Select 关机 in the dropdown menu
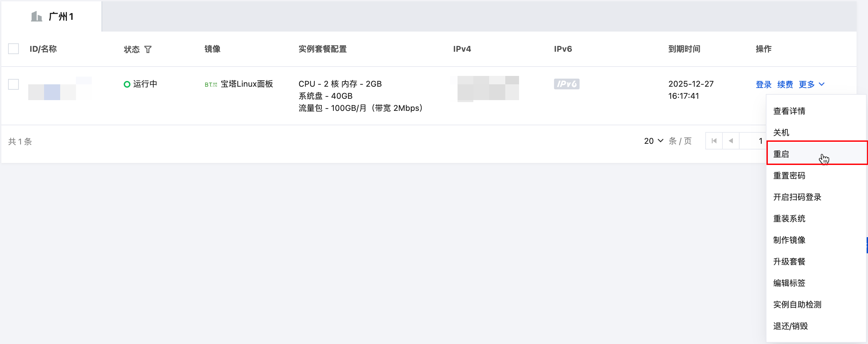868x344 pixels. (x=781, y=132)
